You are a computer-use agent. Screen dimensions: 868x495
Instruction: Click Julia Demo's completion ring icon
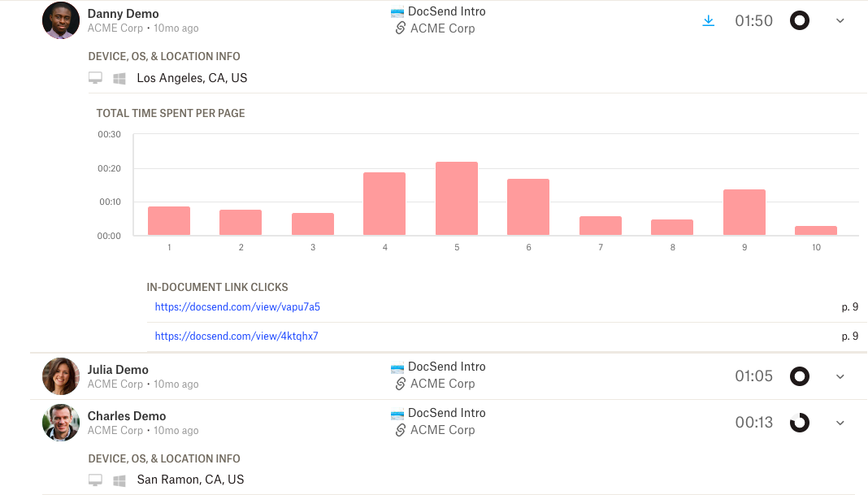pyautogui.click(x=800, y=376)
